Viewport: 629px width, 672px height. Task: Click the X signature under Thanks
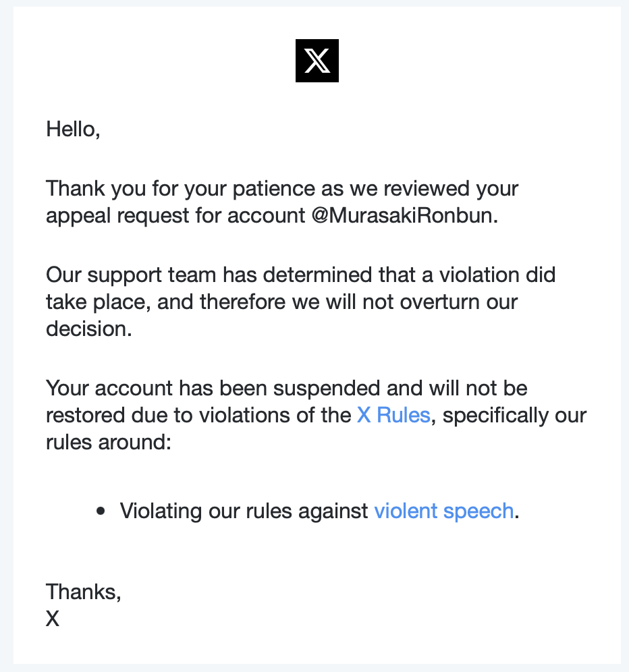pyautogui.click(x=53, y=619)
